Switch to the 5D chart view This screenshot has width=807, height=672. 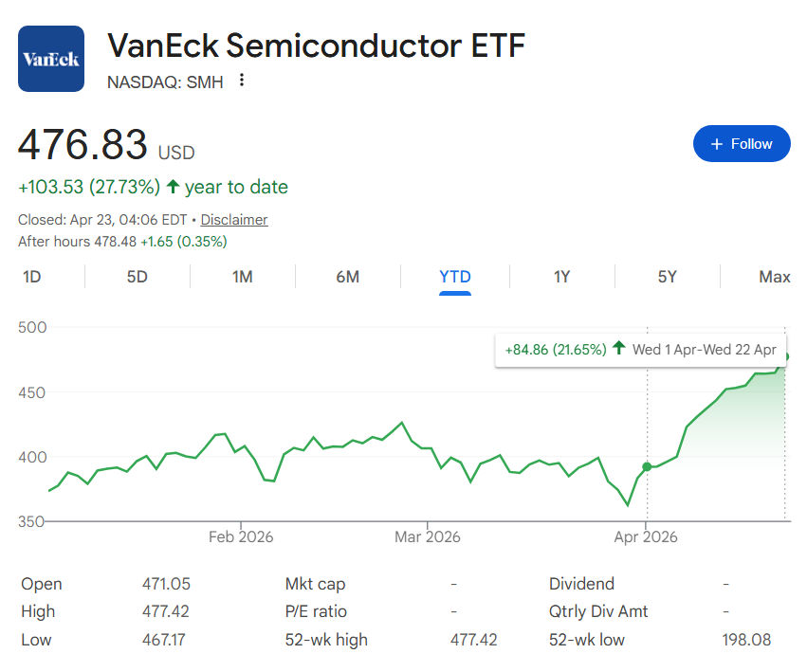(x=136, y=277)
